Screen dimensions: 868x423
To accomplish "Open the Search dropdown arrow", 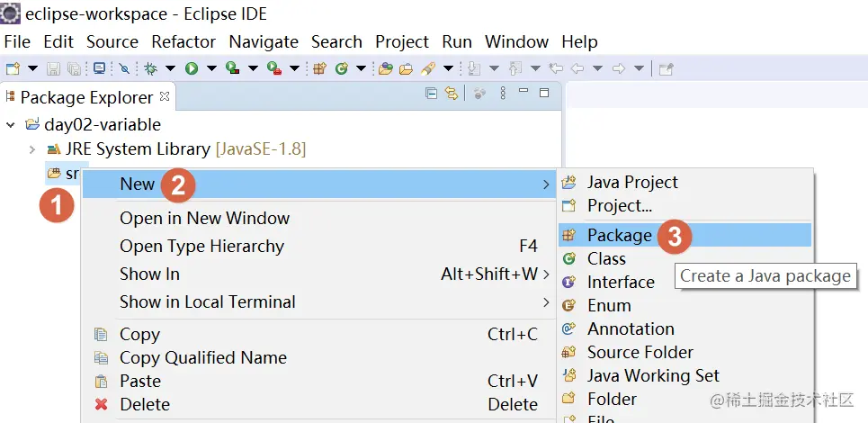I will [449, 68].
